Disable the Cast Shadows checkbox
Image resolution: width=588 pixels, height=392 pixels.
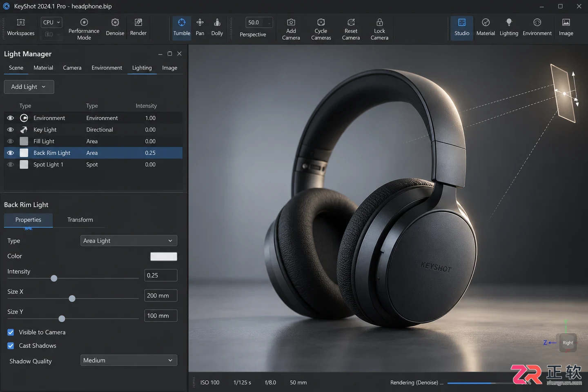point(11,346)
